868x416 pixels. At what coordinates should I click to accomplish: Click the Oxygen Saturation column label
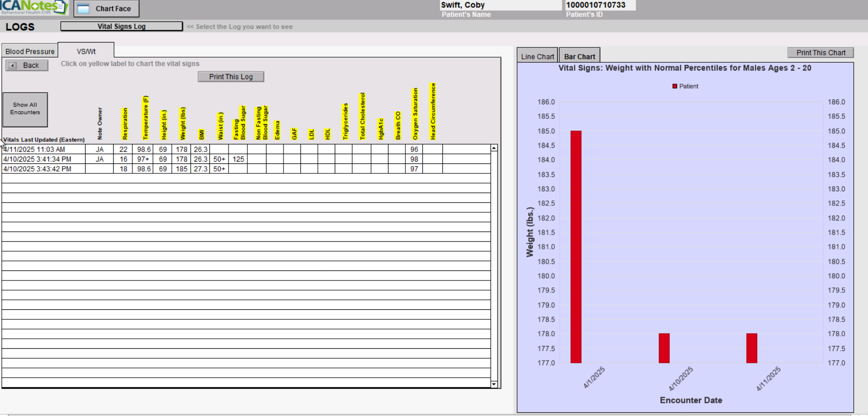[x=415, y=114]
